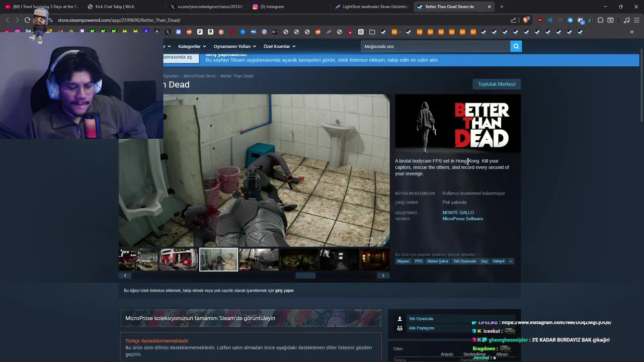Go back using the browser back arrow
The height and width of the screenshot is (362, 644).
click(x=7, y=20)
